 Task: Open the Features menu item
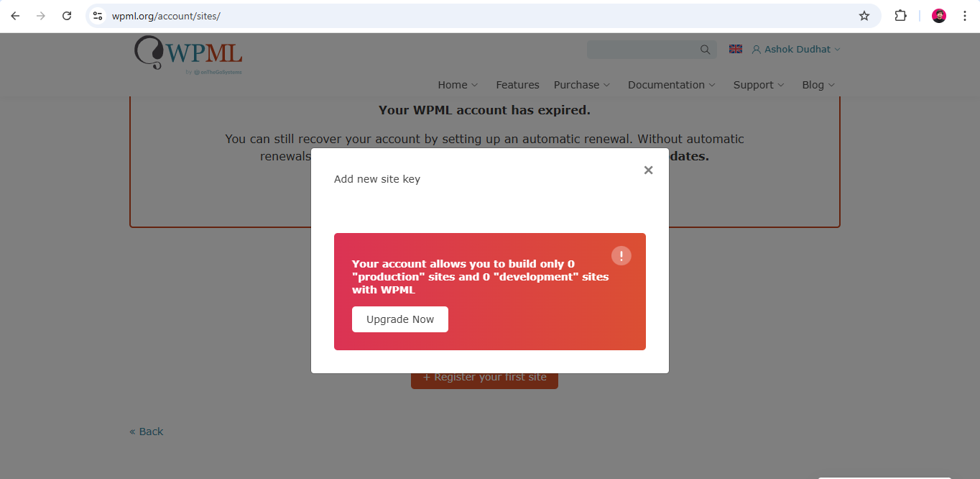coord(517,85)
